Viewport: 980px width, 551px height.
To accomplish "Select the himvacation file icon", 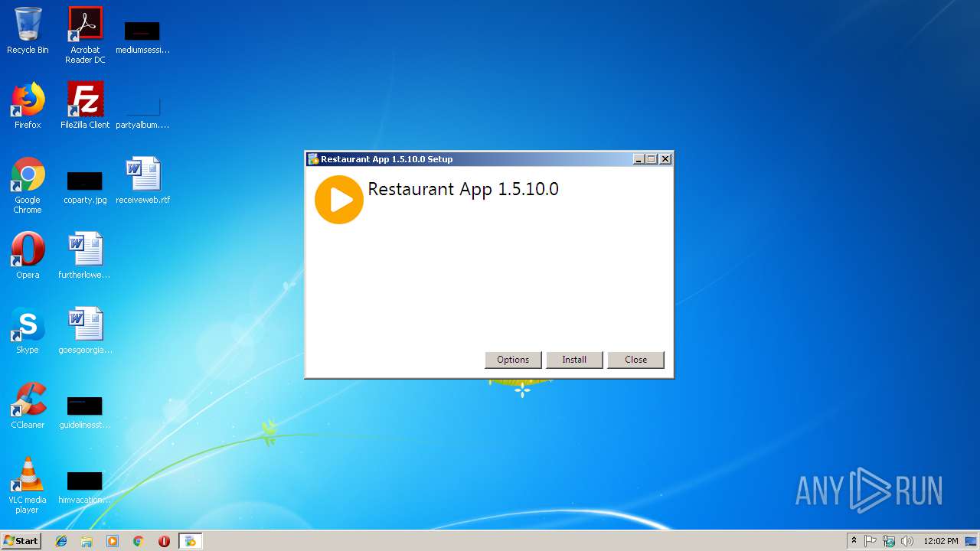I will pyautogui.click(x=85, y=487).
